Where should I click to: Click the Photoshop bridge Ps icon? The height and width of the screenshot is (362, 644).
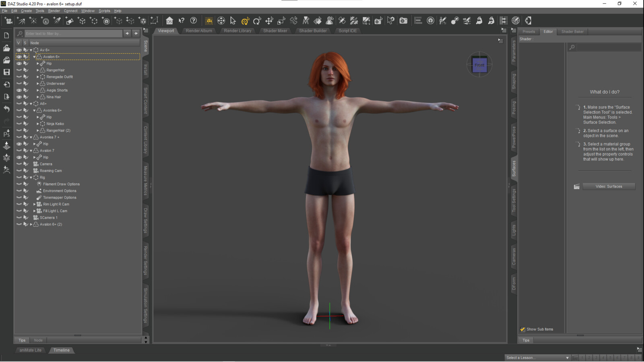pos(6,133)
